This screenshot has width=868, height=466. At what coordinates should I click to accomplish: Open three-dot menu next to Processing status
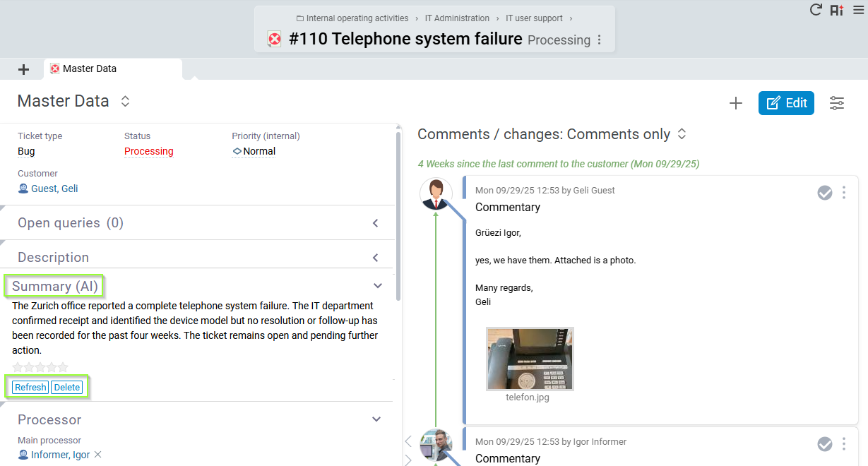tap(600, 40)
